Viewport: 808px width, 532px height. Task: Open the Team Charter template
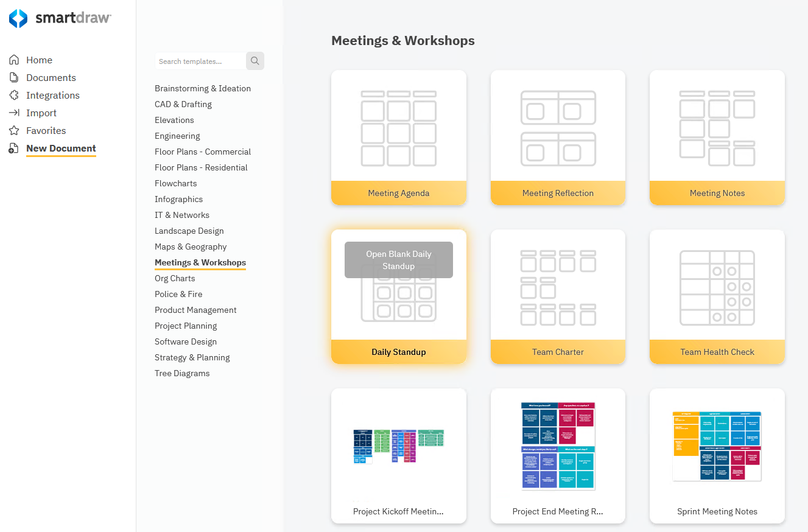pos(558,296)
